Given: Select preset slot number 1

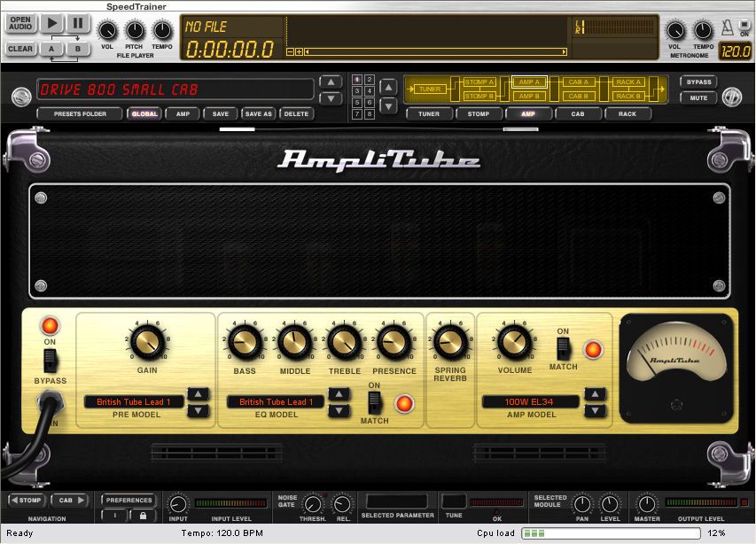Looking at the screenshot, I should pos(357,79).
